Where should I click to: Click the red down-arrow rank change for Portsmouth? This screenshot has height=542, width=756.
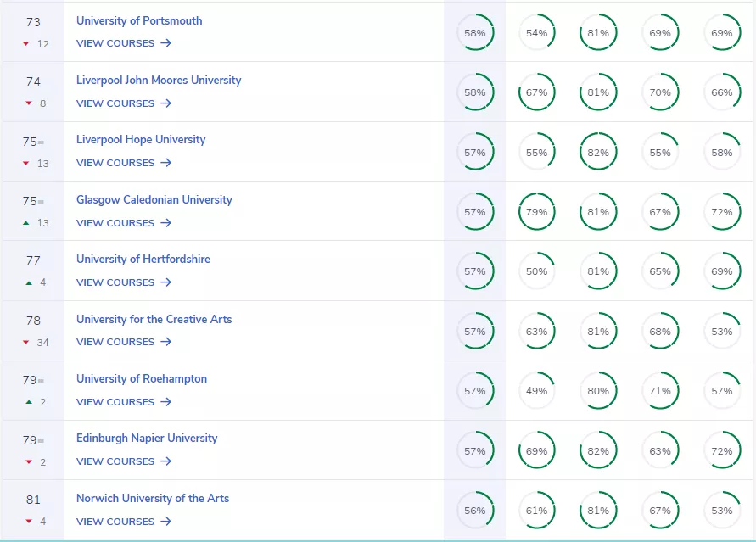(26, 44)
